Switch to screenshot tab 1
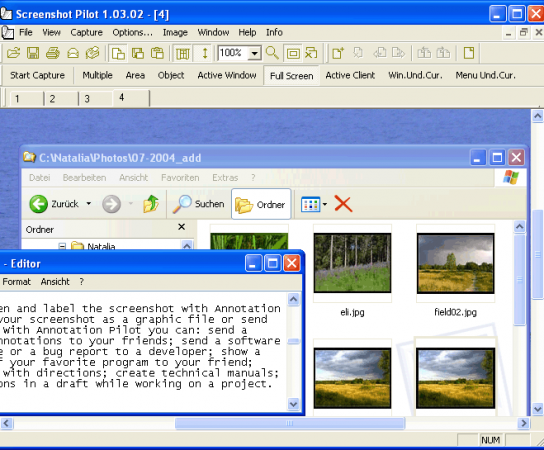This screenshot has height=450, width=544. 26,99
